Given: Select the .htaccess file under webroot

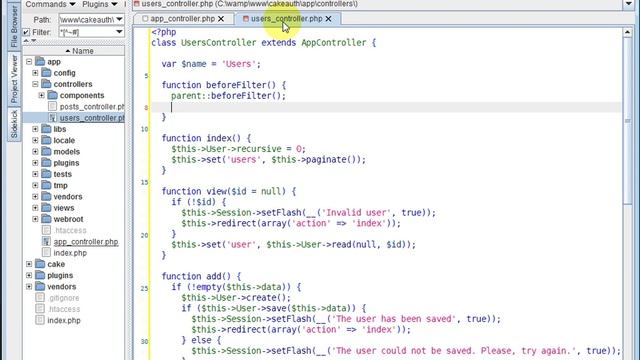Looking at the screenshot, I should [70, 231].
